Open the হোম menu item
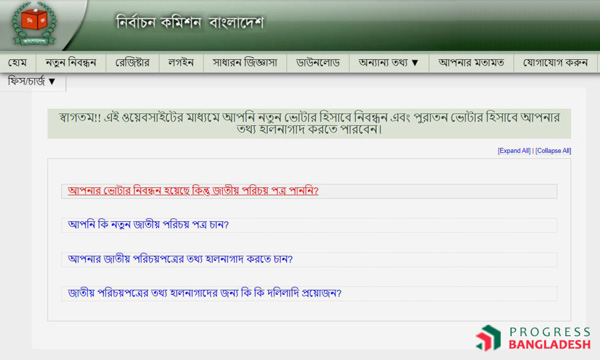The image size is (600, 360). tap(18, 62)
